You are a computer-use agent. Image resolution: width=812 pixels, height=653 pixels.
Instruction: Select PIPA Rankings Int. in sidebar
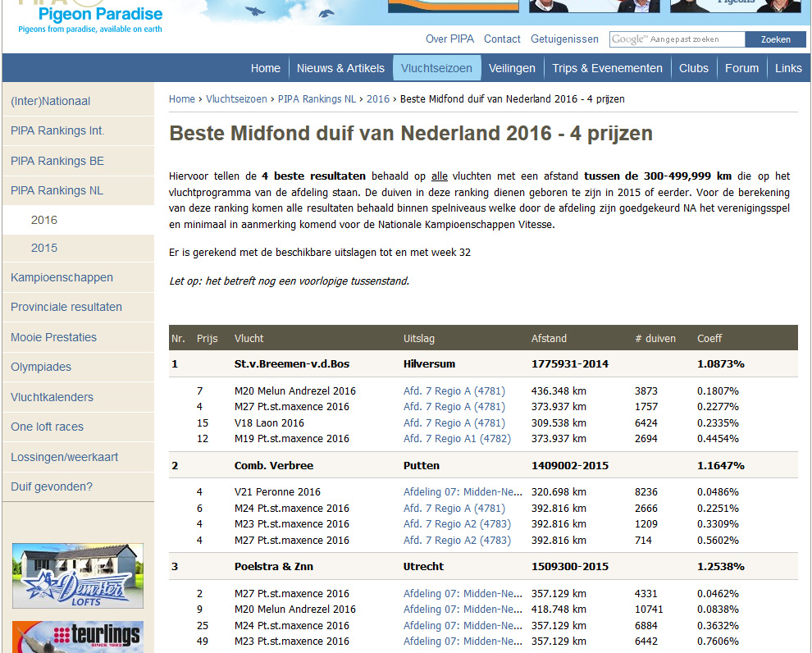[78, 130]
